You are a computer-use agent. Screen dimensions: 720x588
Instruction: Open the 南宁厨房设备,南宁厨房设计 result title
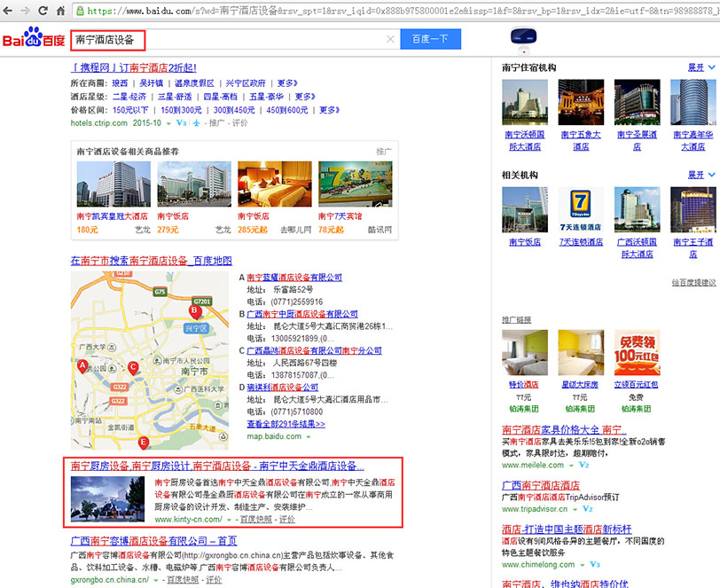tap(217, 466)
